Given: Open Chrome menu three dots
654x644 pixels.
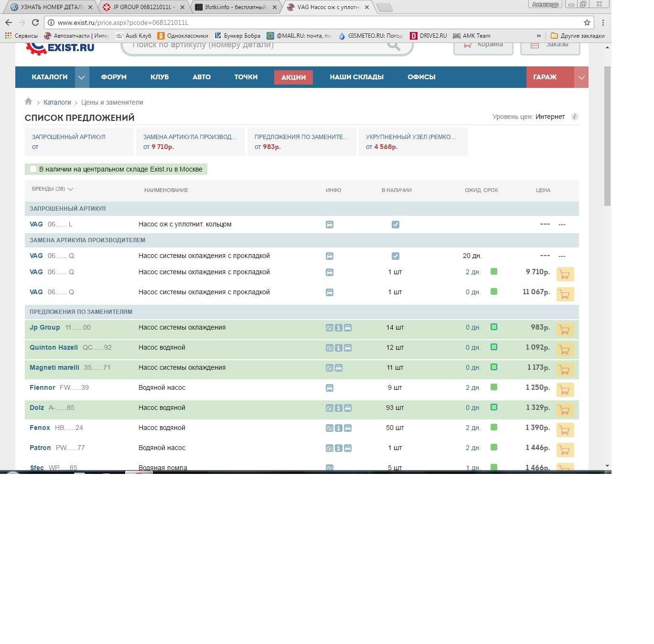Looking at the screenshot, I should [603, 22].
